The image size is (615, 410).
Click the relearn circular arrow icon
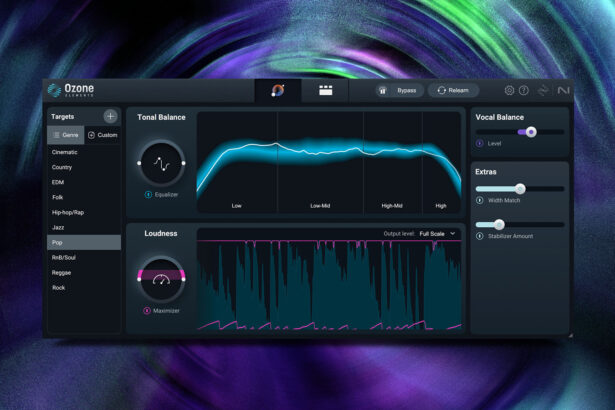point(441,91)
